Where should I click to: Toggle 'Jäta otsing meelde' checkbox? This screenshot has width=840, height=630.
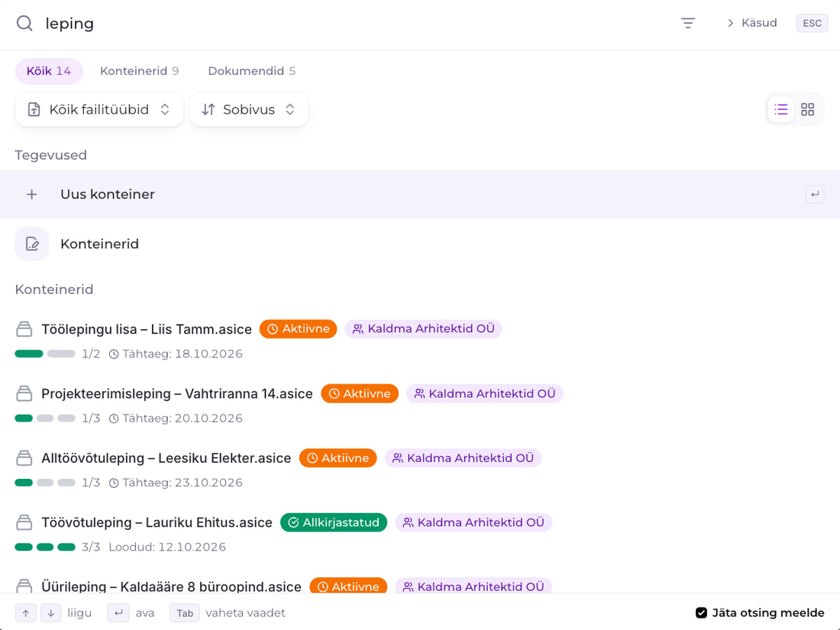click(x=701, y=612)
